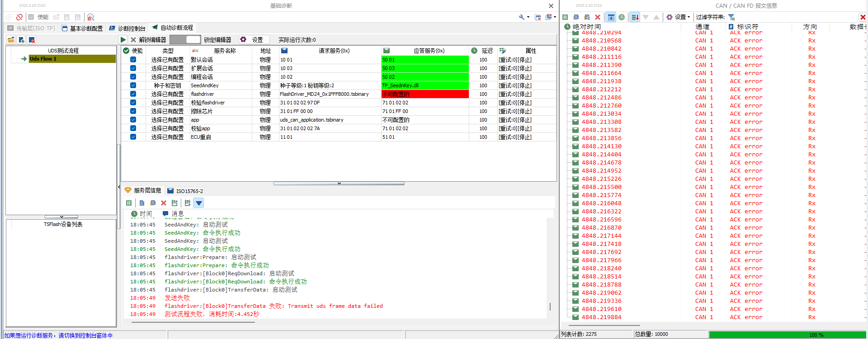This screenshot has width=868, height=339.
Task: Delete the selected UDS test flow
Action: 32,40
